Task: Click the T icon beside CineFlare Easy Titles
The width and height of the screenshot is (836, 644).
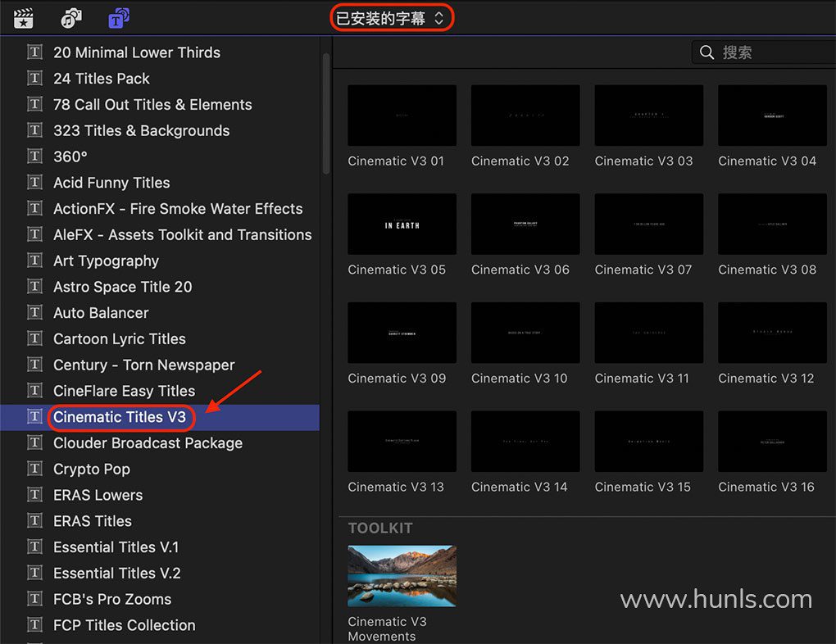Action: 34,391
